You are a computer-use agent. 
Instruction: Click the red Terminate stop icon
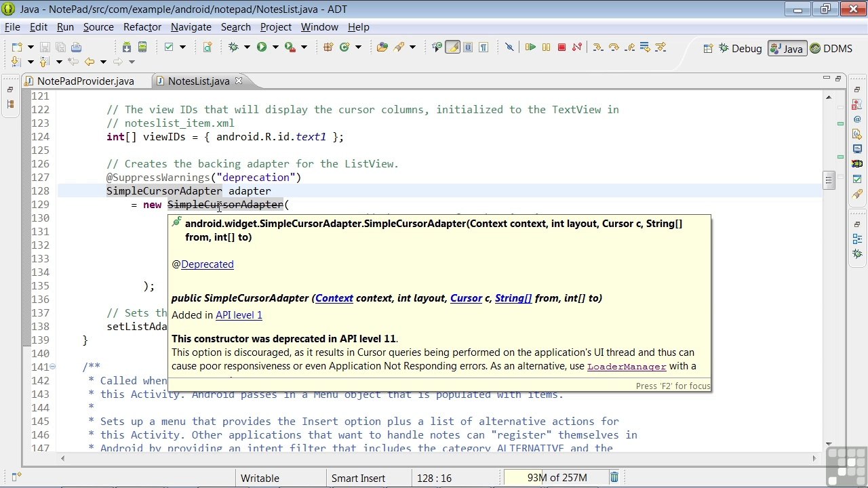click(x=561, y=47)
